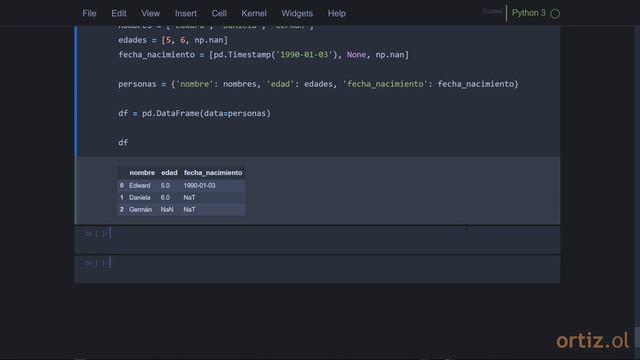Click the 'edad' column header
The height and width of the screenshot is (360, 640).
(169, 173)
